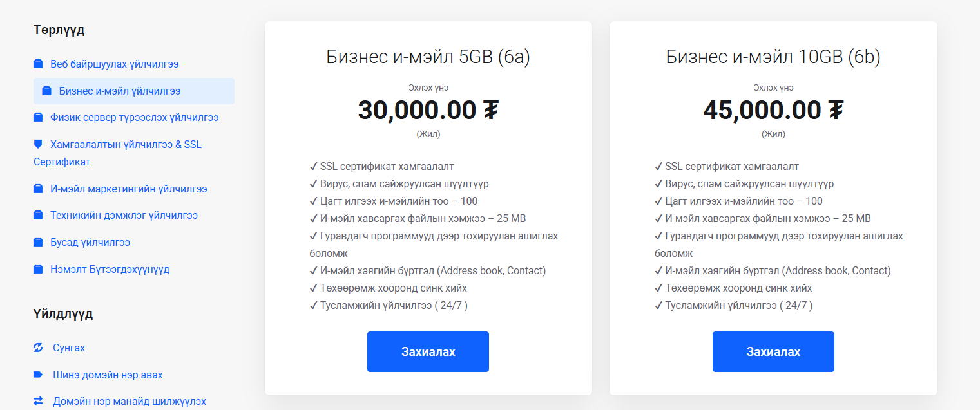Click the box icon beside Веб байршуулах үйлчилгээ
This screenshot has width=980, height=410.
click(x=38, y=64)
